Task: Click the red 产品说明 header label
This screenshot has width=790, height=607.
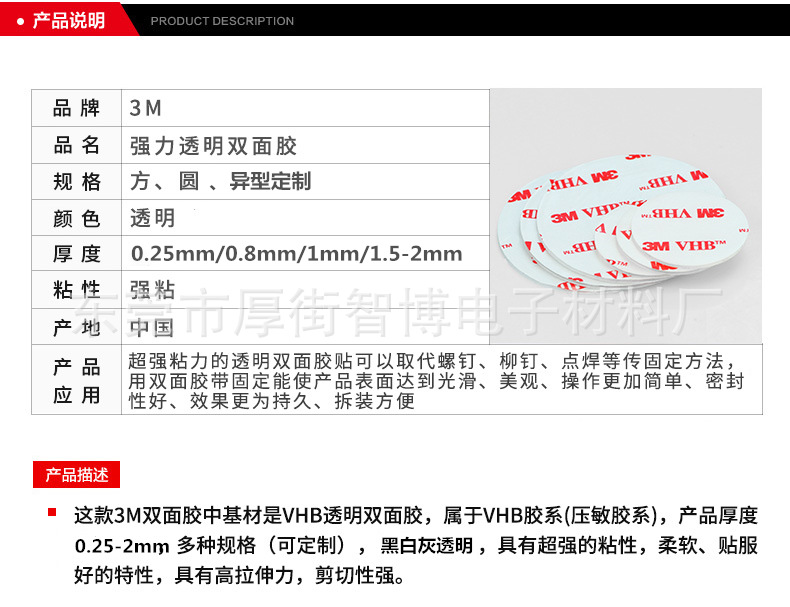Action: 68,21
